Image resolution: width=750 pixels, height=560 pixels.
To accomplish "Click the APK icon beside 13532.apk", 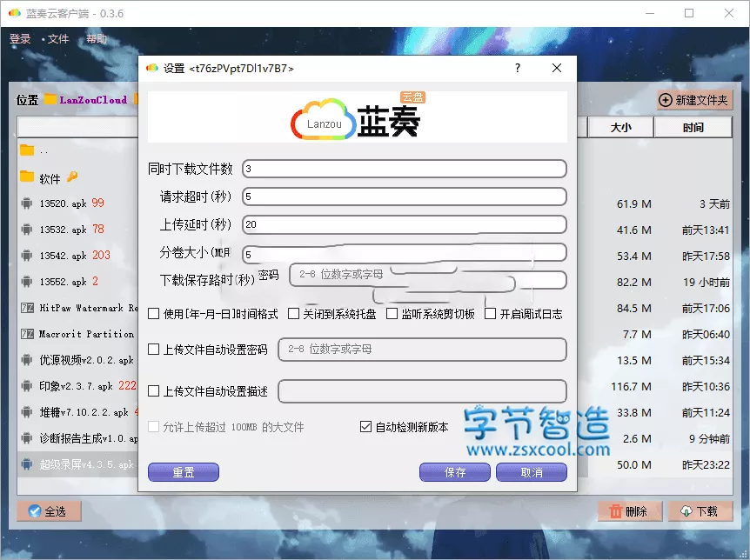I will click(x=27, y=230).
